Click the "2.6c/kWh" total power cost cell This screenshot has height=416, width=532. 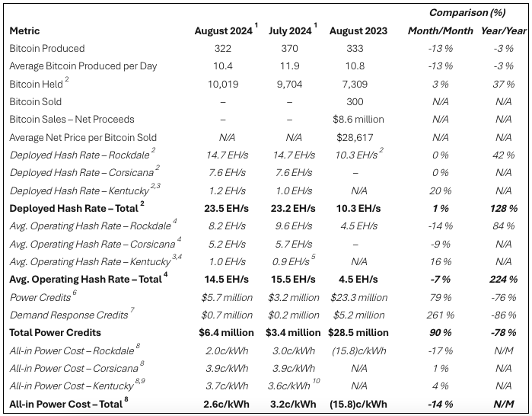click(223, 404)
